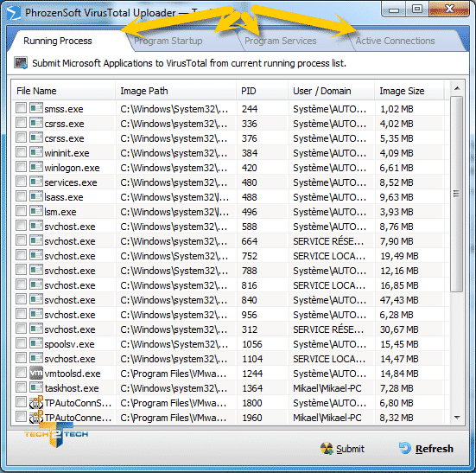
Task: Sort by the File Name column header
Action: tap(64, 91)
